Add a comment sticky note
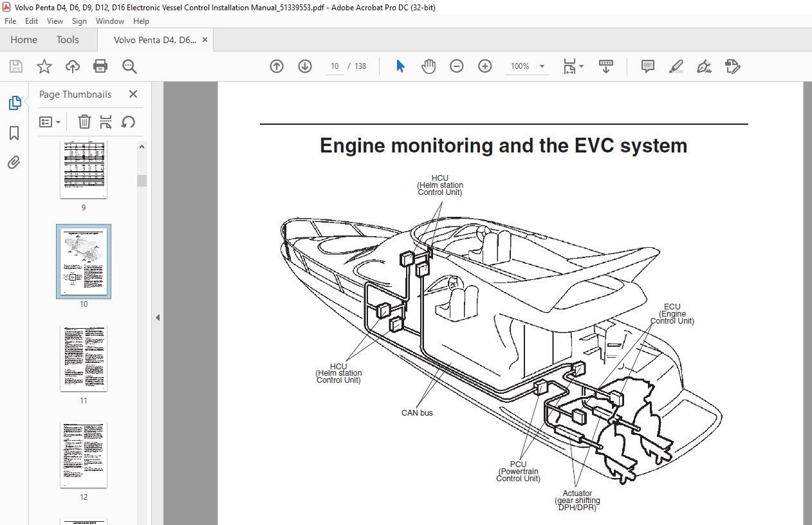This screenshot has width=812, height=525. click(x=647, y=66)
